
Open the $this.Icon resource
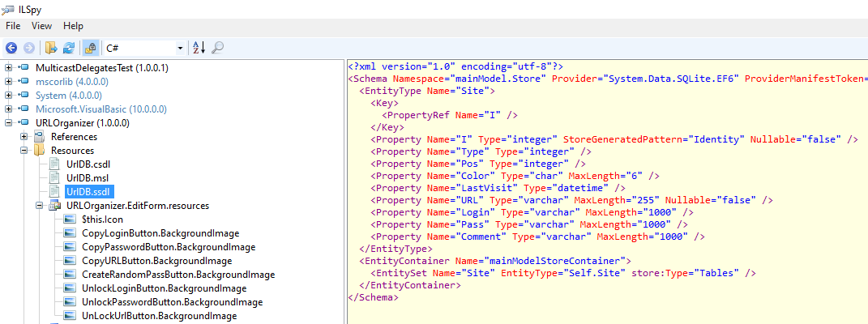coord(102,220)
